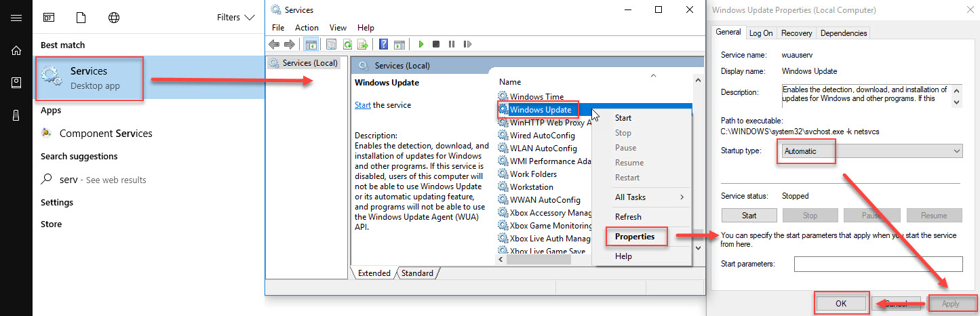Click the Store category in search results

[x=51, y=224]
